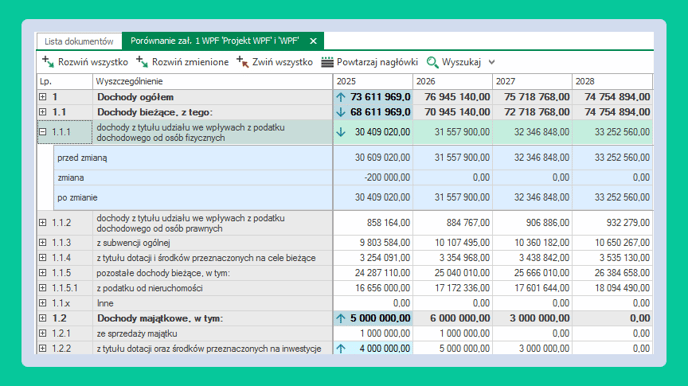This screenshot has width=688, height=386.
Task: Close the Porównanie zał. 1 WPF tab
Action: pyautogui.click(x=313, y=41)
